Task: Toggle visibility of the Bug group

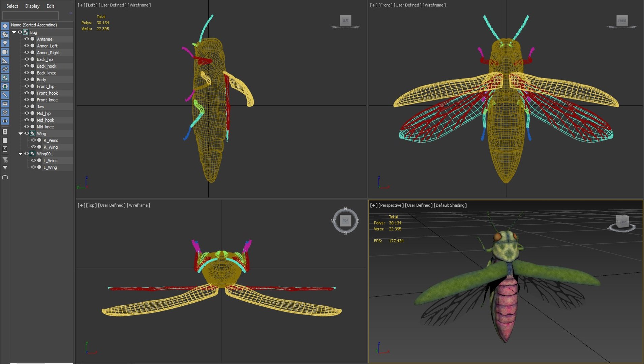Action: click(x=20, y=32)
